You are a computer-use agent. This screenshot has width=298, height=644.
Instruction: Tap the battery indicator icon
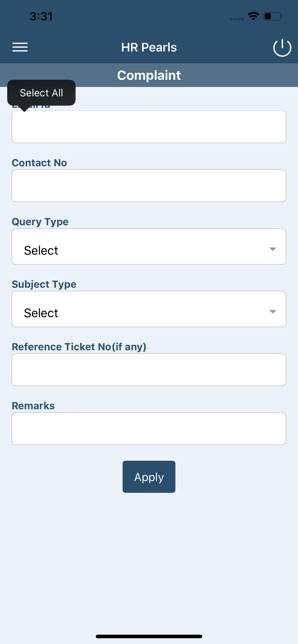point(273,16)
